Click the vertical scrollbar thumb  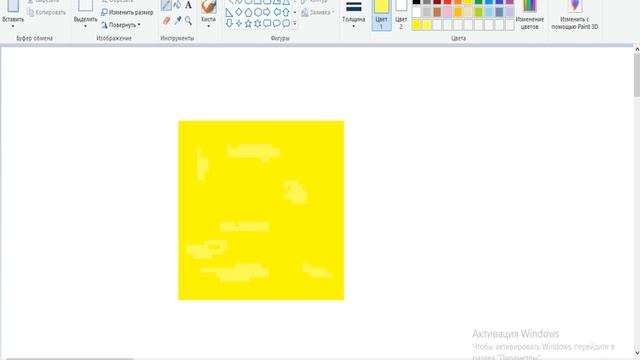pos(637,75)
